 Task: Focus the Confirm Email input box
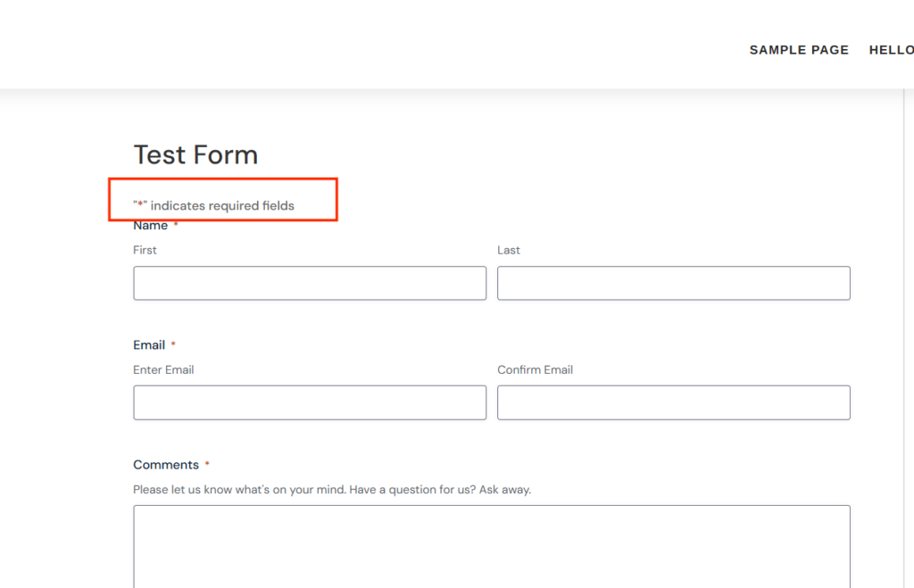point(673,402)
